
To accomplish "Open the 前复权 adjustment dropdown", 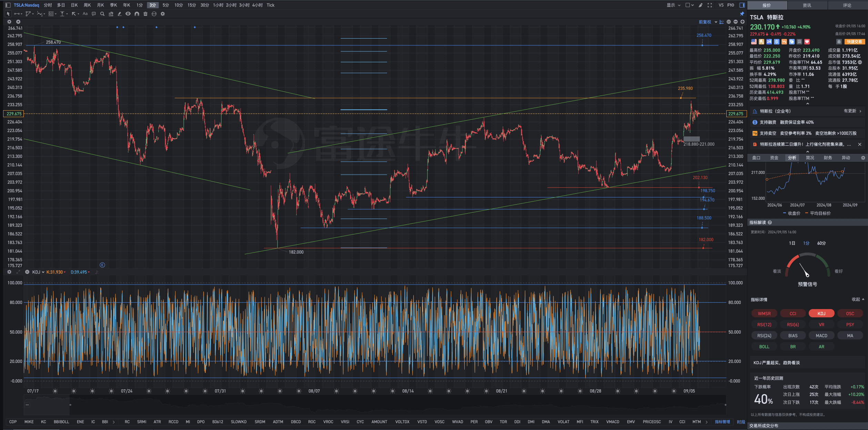I will tap(708, 22).
